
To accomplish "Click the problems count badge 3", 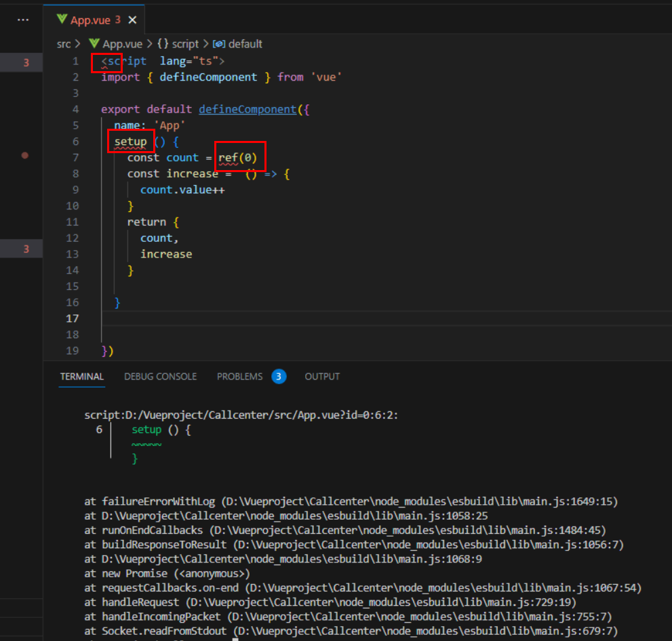I will point(279,376).
